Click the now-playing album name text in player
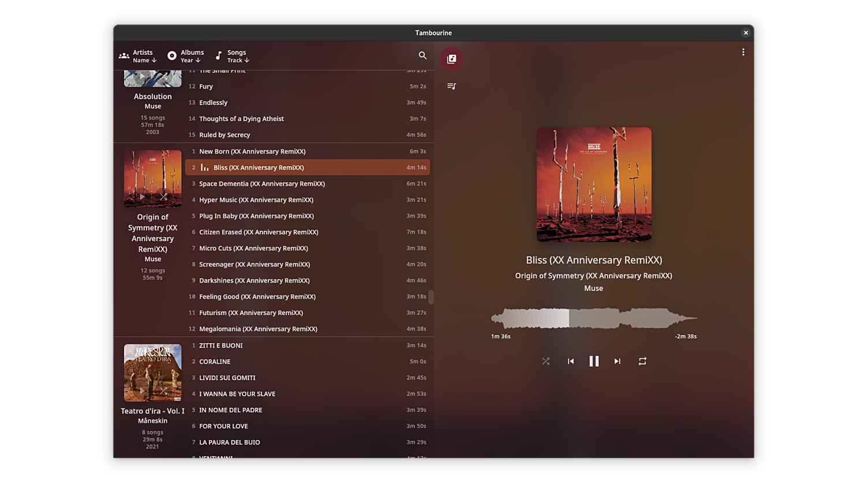This screenshot has width=868, height=488. (x=593, y=276)
